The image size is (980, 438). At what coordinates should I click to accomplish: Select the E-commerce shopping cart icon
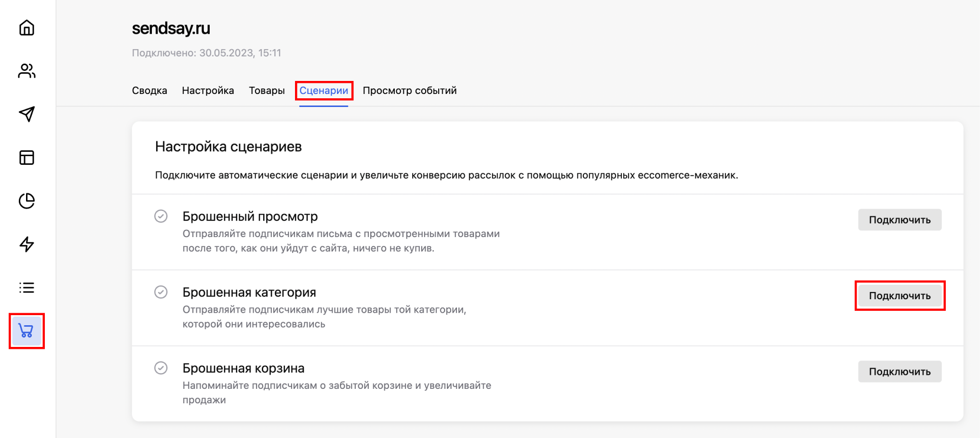point(27,331)
